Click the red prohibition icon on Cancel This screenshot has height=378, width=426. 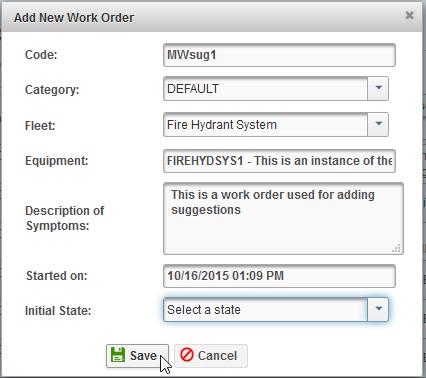[187, 355]
